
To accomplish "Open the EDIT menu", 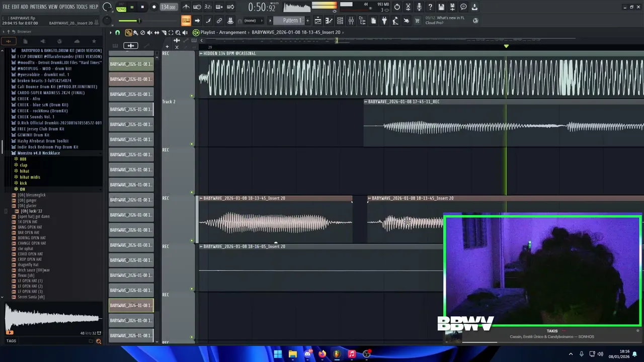I will (15, 7).
